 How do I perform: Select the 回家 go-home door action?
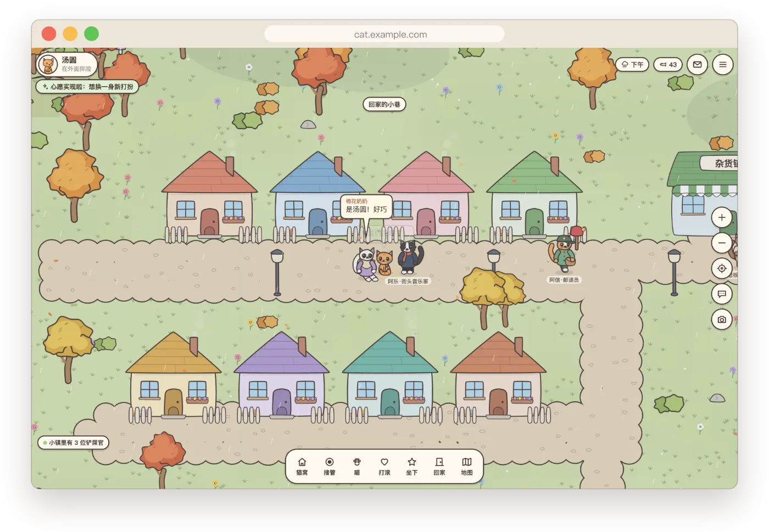point(439,467)
